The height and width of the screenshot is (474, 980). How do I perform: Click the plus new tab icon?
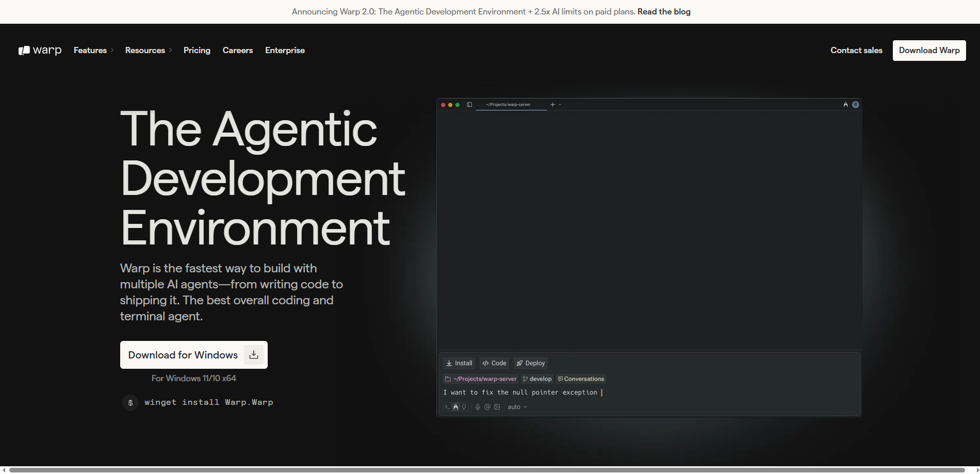pos(552,105)
